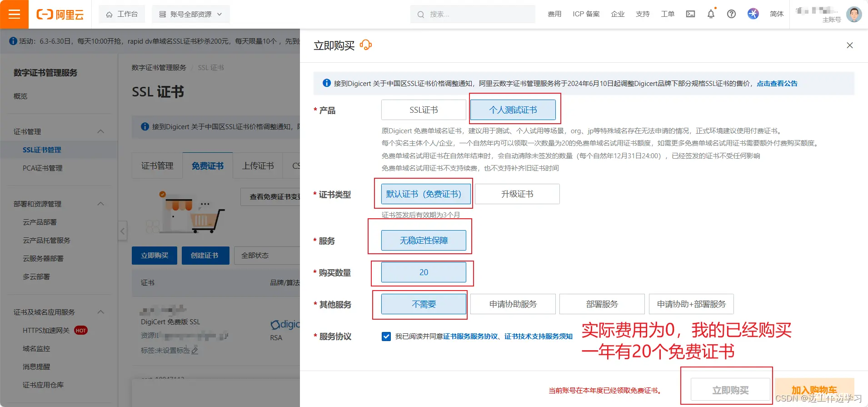Click 数字证书管理服务 breadcrumb
The width and height of the screenshot is (868, 407).
159,67
